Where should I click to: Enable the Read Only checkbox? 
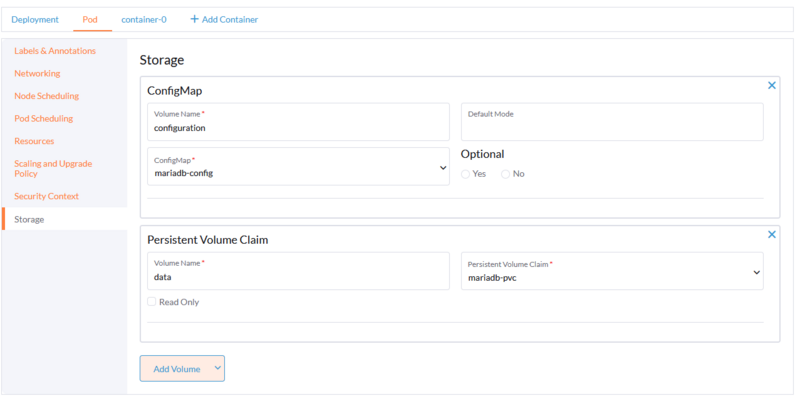[x=152, y=302]
